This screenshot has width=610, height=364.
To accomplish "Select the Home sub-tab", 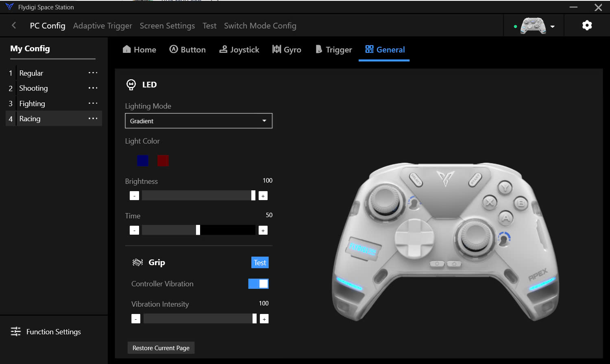I will click(x=139, y=50).
